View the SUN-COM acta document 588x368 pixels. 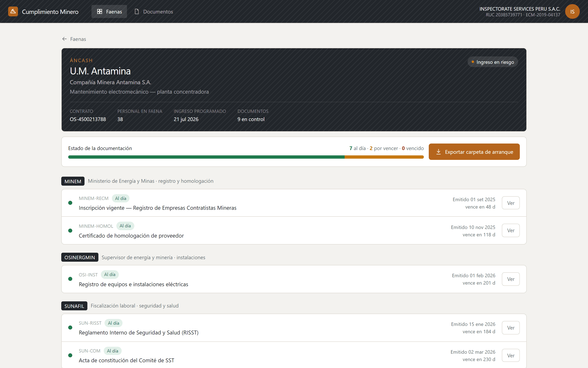[x=511, y=355]
